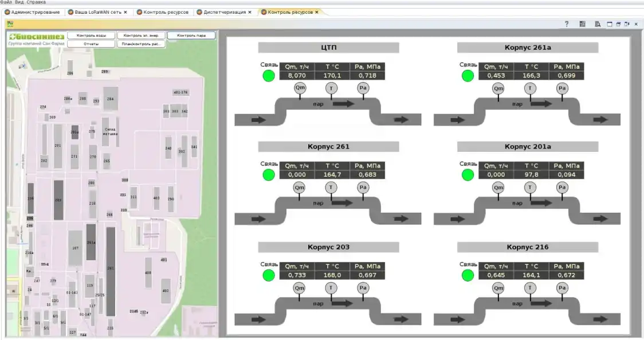Open the Файл menu
Viewport: 644px width, 340px height.
click(6, 2)
